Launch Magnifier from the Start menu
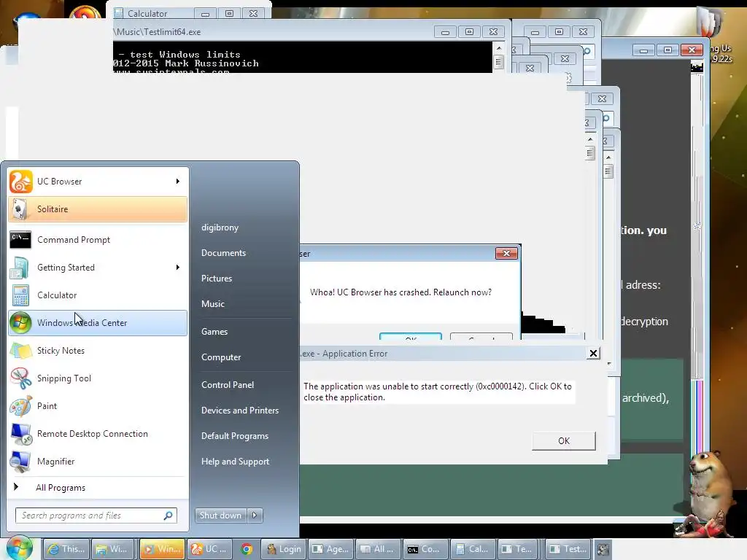This screenshot has width=747, height=560. click(98, 462)
